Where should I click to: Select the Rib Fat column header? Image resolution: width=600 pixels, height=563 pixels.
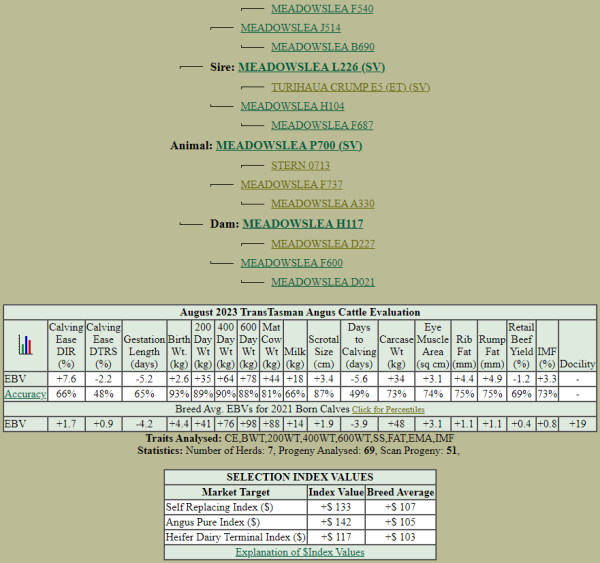point(464,346)
